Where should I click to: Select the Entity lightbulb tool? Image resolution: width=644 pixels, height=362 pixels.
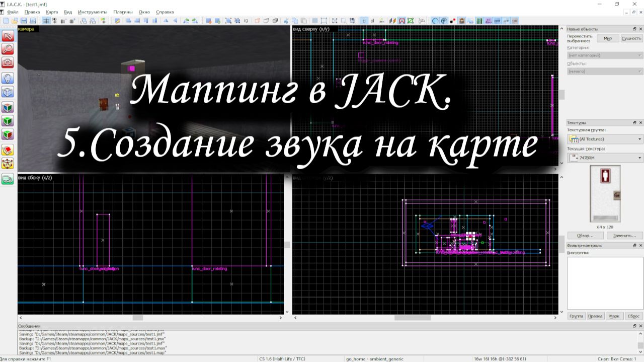click(x=8, y=78)
